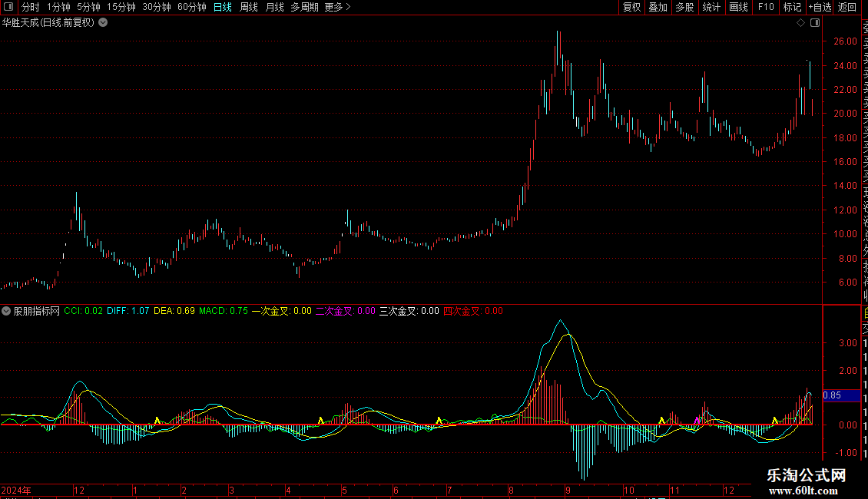
Task: Click the DEA: 0.69 value label
Action: (x=174, y=311)
